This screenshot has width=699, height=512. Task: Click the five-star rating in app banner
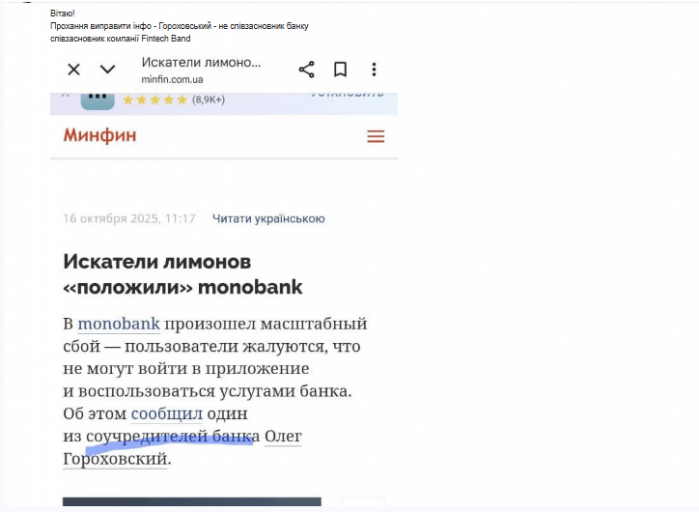(155, 100)
